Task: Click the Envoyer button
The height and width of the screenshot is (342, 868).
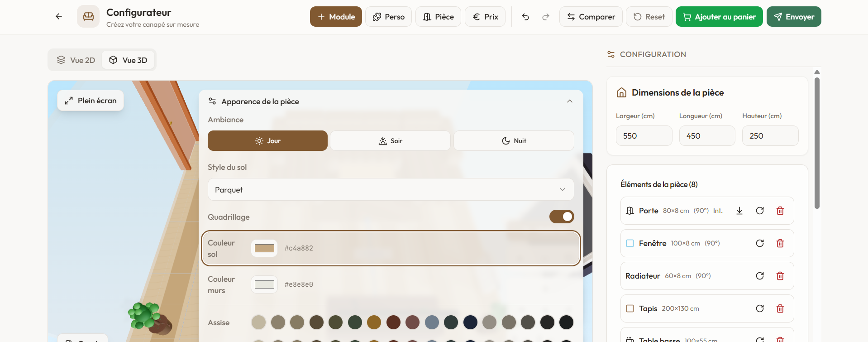Action: point(794,17)
